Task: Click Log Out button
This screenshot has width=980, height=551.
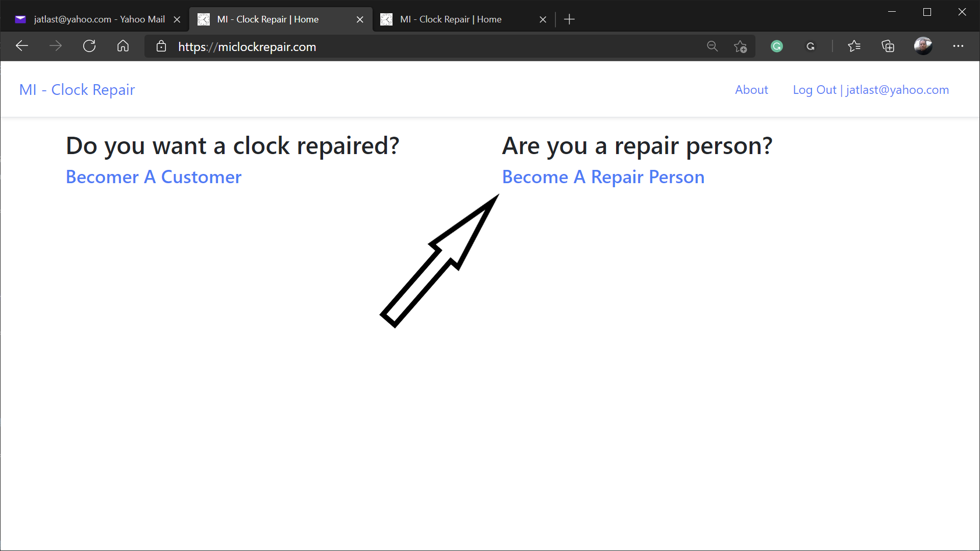Action: point(815,89)
